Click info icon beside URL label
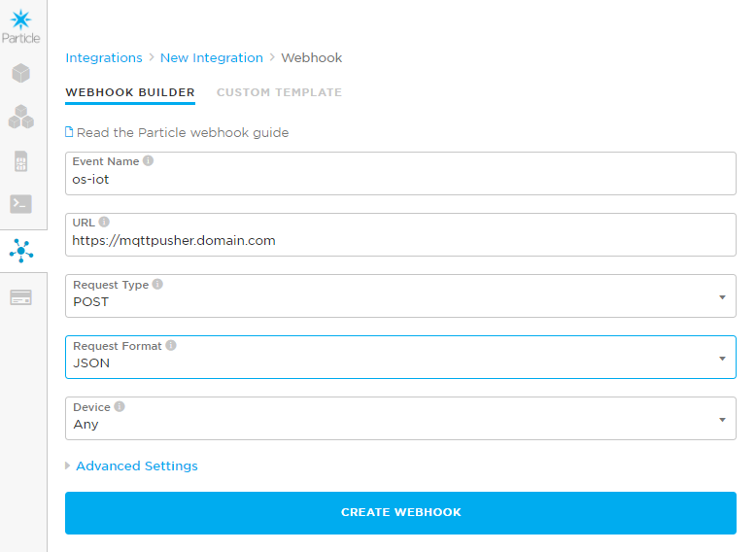The width and height of the screenshot is (756, 552). (104, 223)
